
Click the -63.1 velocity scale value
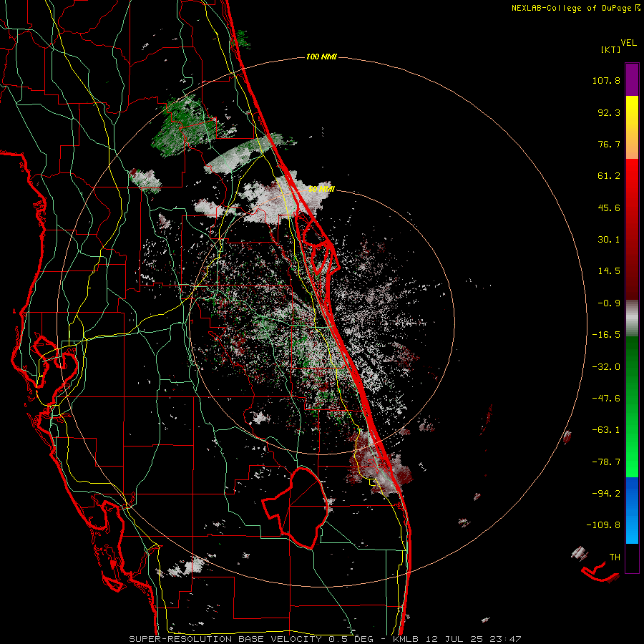click(x=606, y=430)
